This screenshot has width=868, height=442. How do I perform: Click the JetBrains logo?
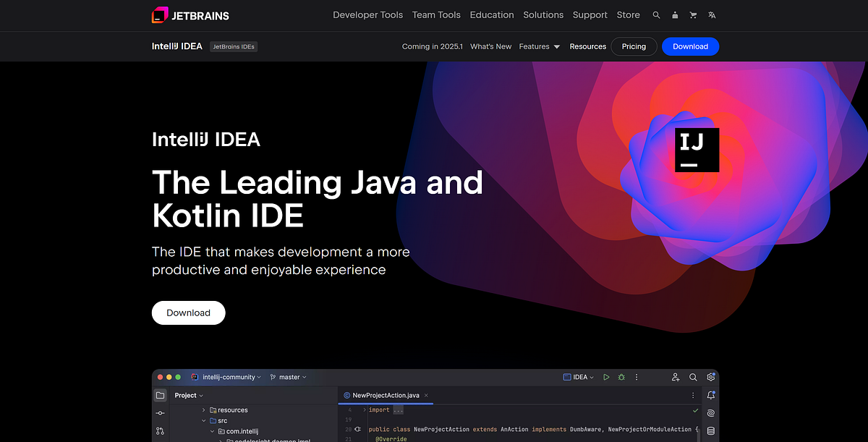click(x=190, y=14)
